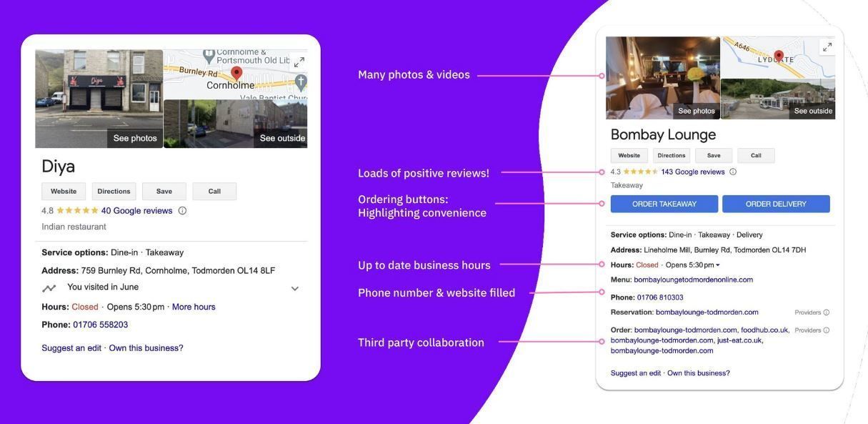
Task: Get Directions to Bombay Lounge
Action: (672, 155)
